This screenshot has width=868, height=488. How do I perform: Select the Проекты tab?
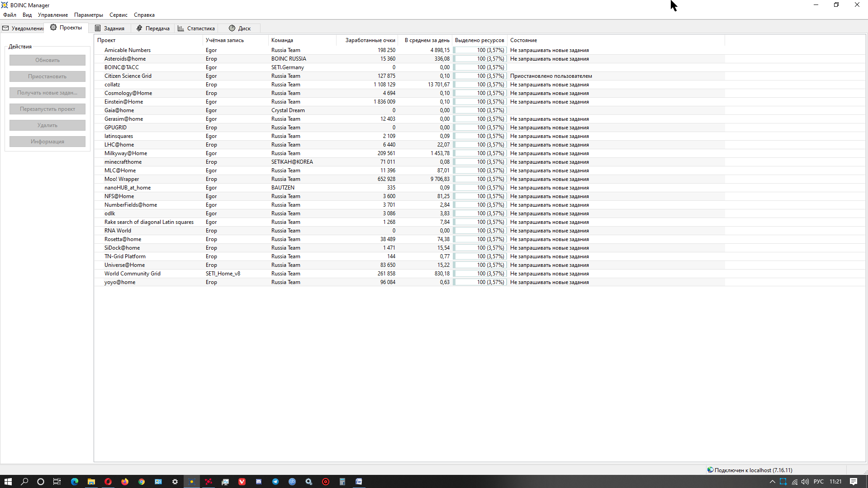[66, 28]
